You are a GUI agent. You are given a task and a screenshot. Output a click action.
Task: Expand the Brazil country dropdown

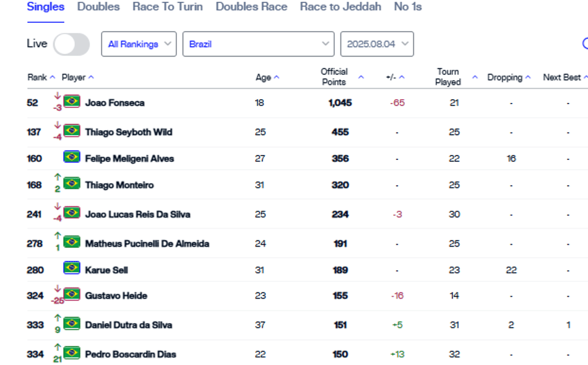258,44
